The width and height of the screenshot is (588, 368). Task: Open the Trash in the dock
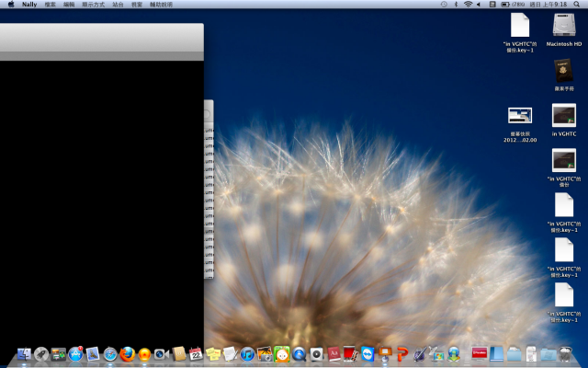coord(565,353)
